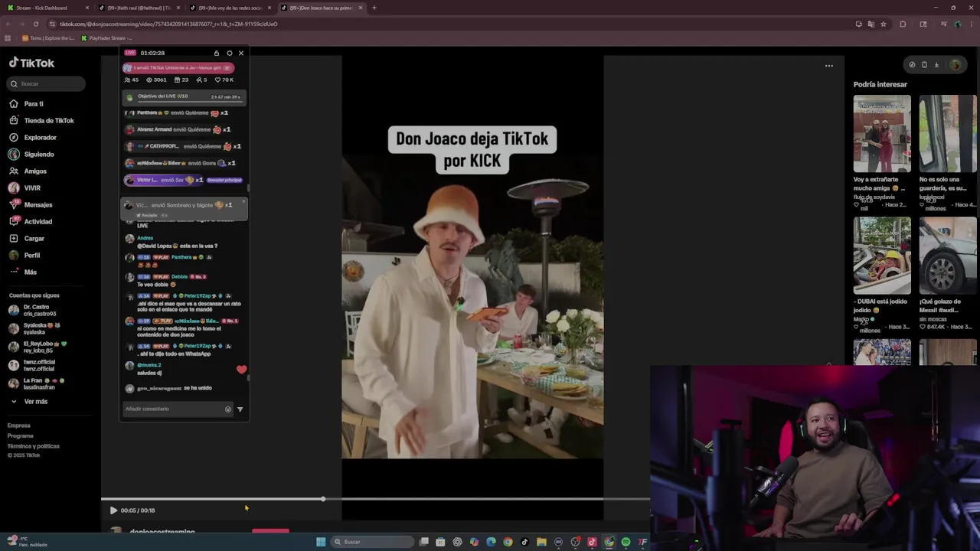980x551 pixels.
Task: Switch to Me voy de las redes tab
Action: coord(230,8)
